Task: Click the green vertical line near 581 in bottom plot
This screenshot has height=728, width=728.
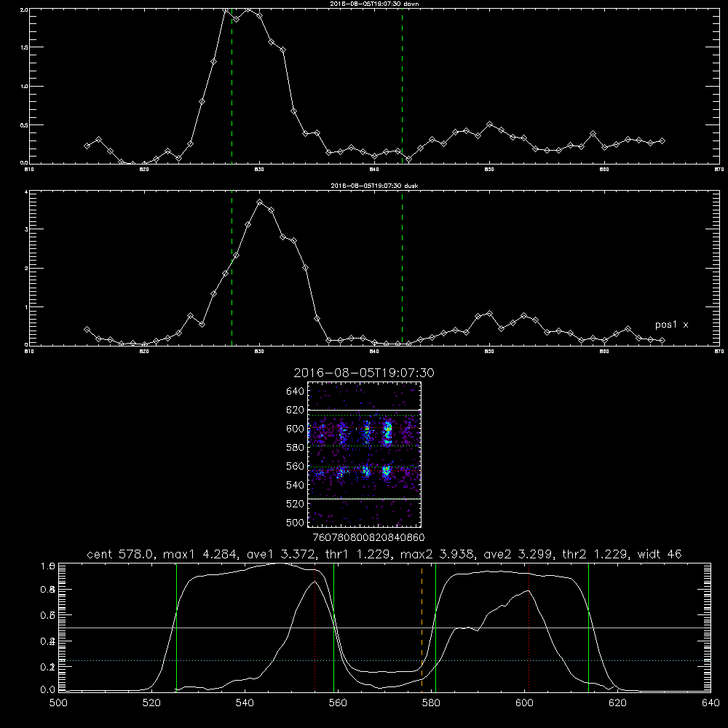Action: pyautogui.click(x=435, y=628)
